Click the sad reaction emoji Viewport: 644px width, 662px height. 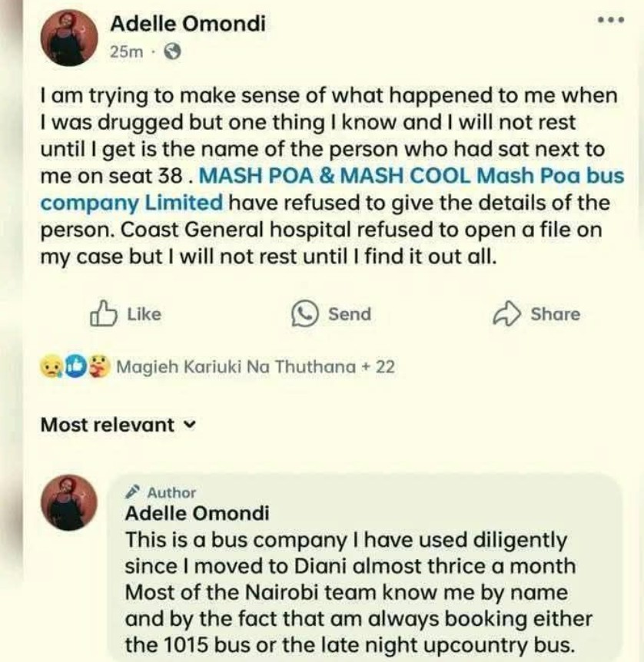coord(51,367)
